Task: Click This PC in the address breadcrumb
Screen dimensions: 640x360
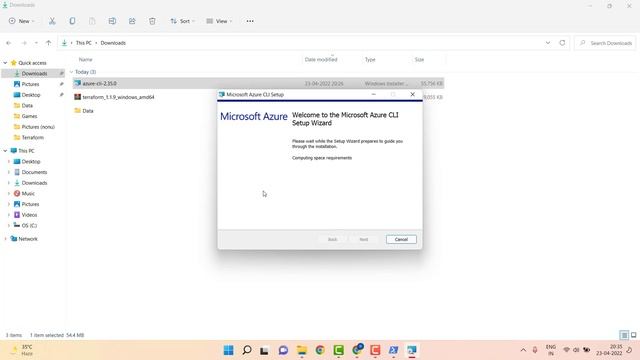Action: tap(84, 43)
